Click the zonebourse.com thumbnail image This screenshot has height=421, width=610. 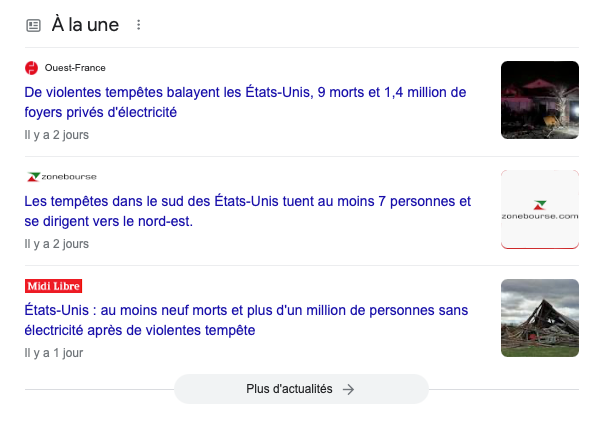pyautogui.click(x=539, y=209)
